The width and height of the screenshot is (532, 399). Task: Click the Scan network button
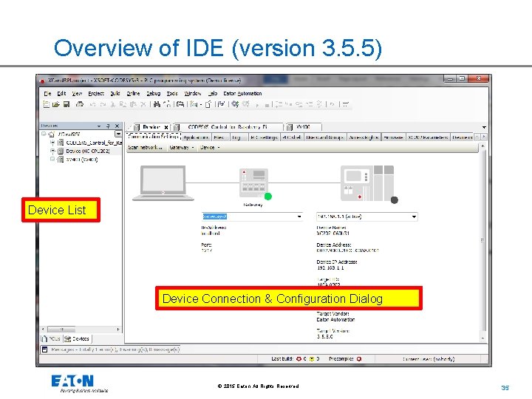click(x=146, y=147)
